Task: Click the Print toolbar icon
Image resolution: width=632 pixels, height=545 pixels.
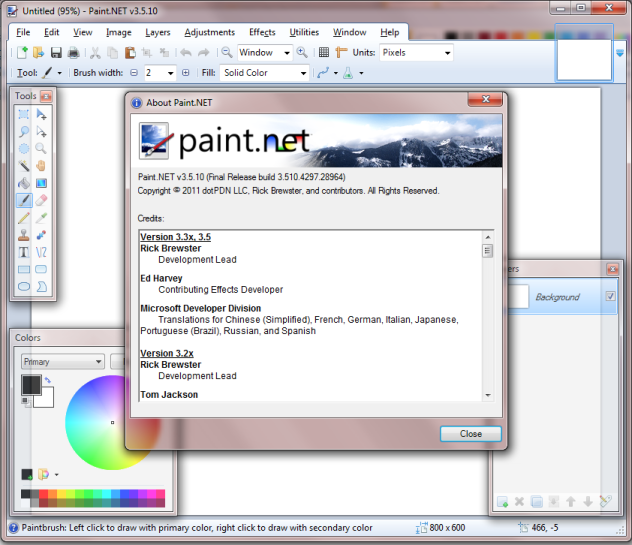Action: (x=73, y=52)
